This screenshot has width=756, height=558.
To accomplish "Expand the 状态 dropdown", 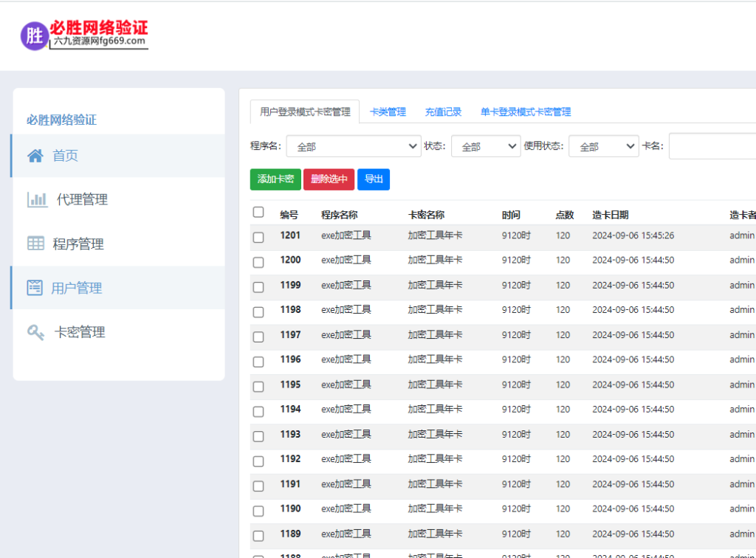I will [x=486, y=147].
